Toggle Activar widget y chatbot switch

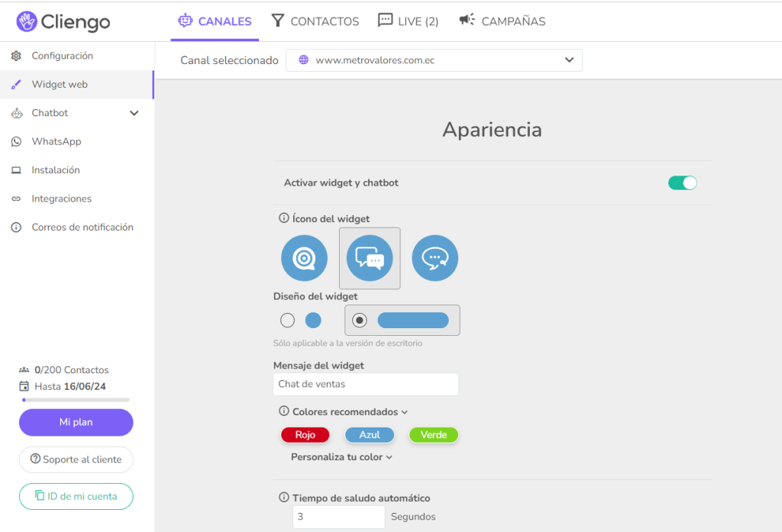click(x=682, y=183)
